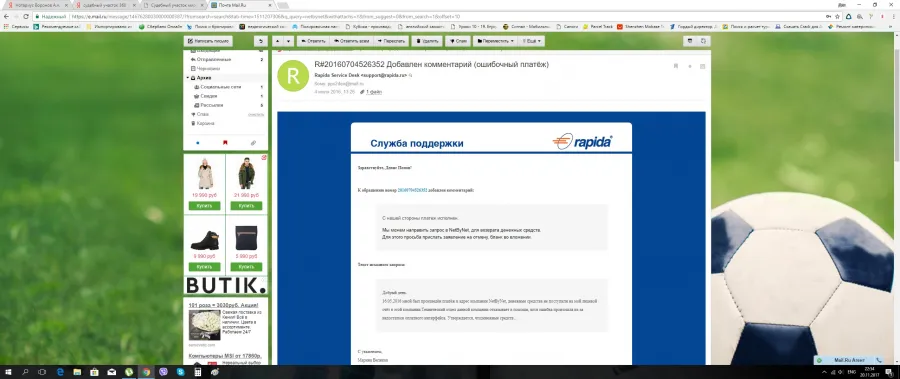The height and width of the screenshot is (379, 900).
Task: Click the Ответить reply button
Action: (x=313, y=41)
